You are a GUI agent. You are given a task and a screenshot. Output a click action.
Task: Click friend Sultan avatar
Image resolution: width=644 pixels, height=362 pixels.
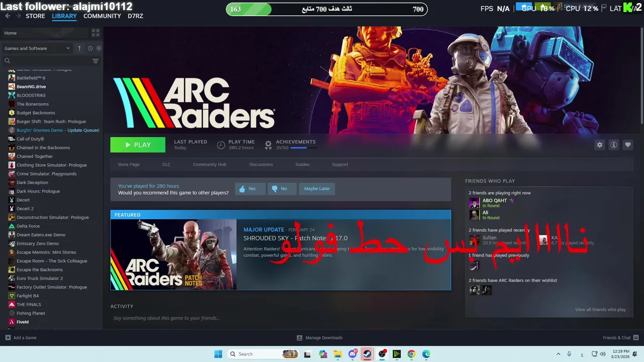[474, 240]
